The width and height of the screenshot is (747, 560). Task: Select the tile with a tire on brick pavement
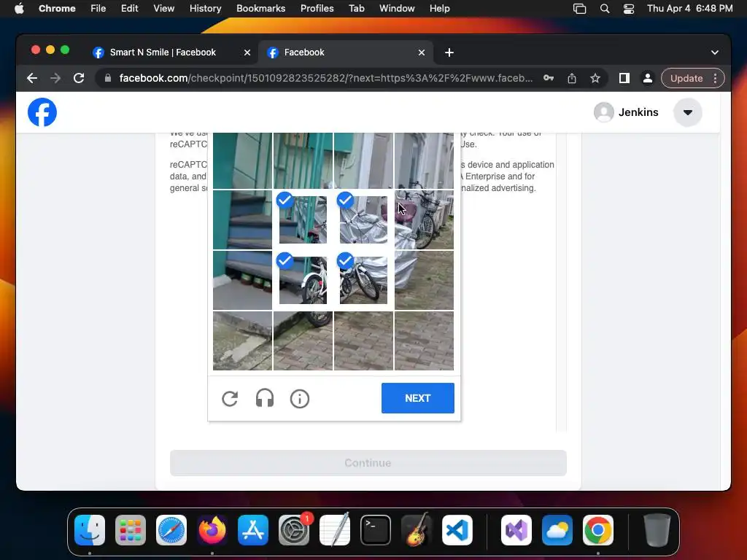[303, 341]
